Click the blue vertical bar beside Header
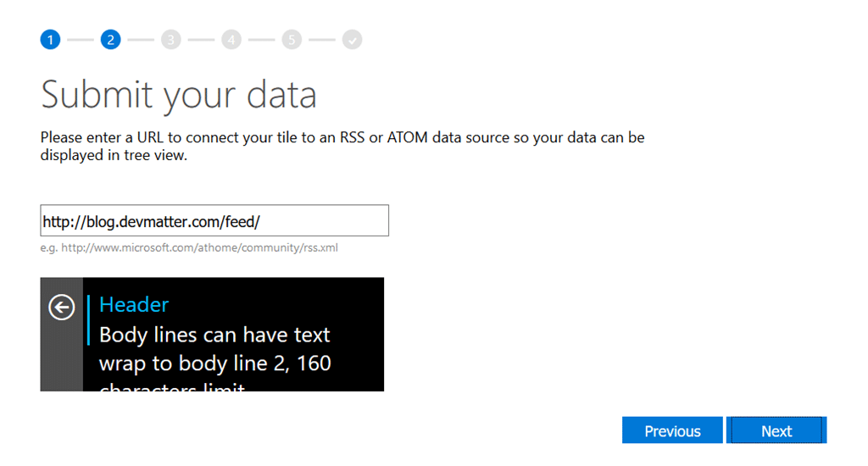The image size is (868, 466). [88, 320]
